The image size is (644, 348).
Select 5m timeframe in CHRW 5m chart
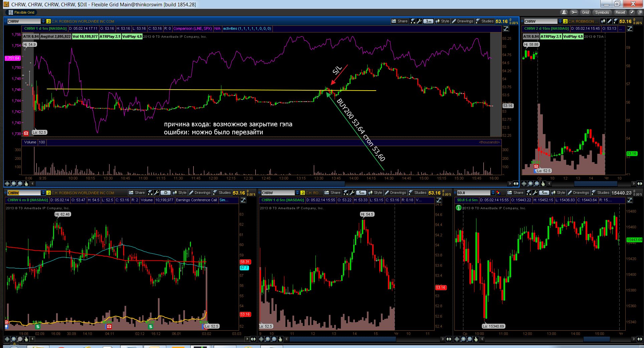click(361, 193)
